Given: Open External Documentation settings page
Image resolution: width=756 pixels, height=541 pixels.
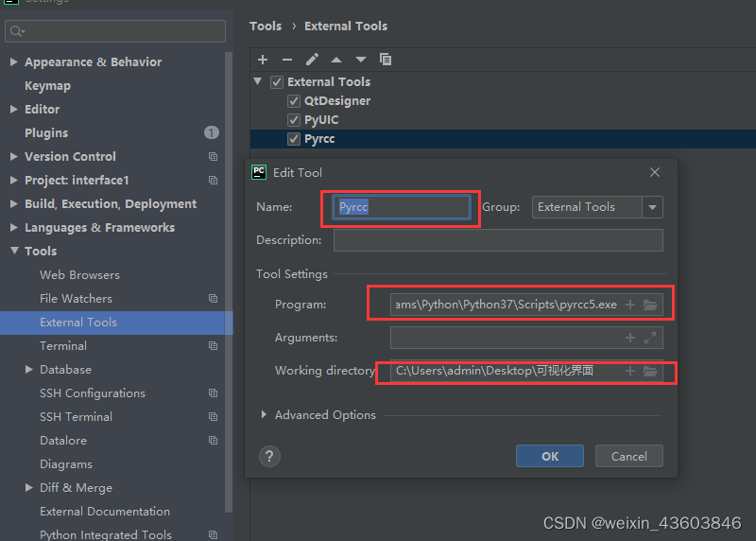Looking at the screenshot, I should [x=105, y=512].
